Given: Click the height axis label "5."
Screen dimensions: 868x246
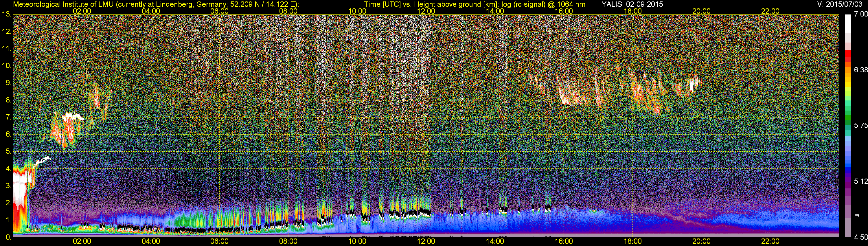Looking at the screenshot, I should 8,152.
